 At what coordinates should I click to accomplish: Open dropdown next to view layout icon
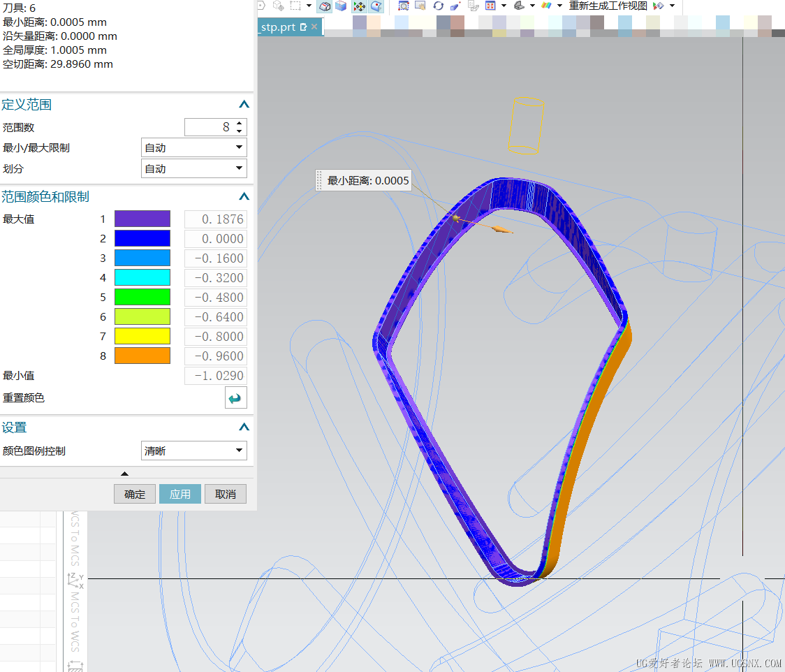pyautogui.click(x=504, y=6)
